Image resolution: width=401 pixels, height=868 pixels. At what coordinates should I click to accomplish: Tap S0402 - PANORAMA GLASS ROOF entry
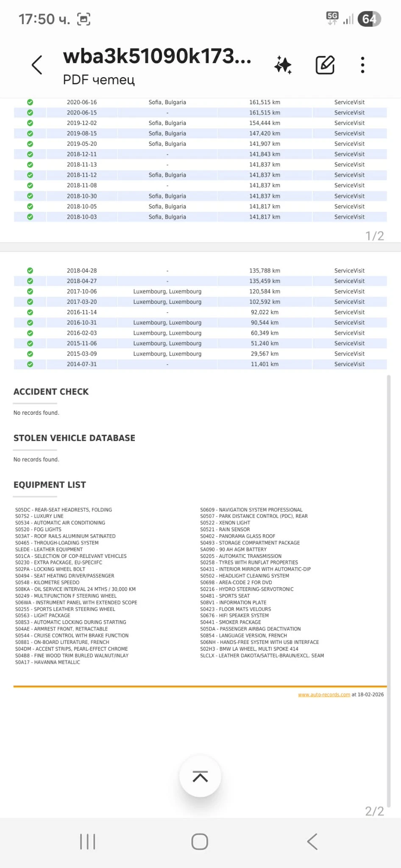(x=237, y=536)
